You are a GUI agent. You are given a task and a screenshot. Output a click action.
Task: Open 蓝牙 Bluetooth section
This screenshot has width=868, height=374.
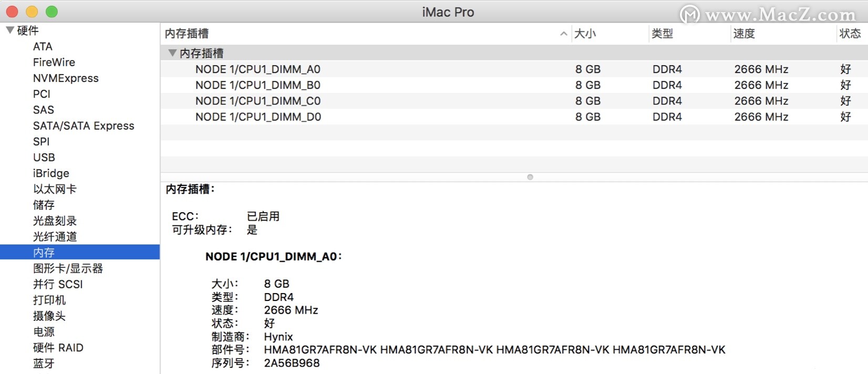pos(44,363)
